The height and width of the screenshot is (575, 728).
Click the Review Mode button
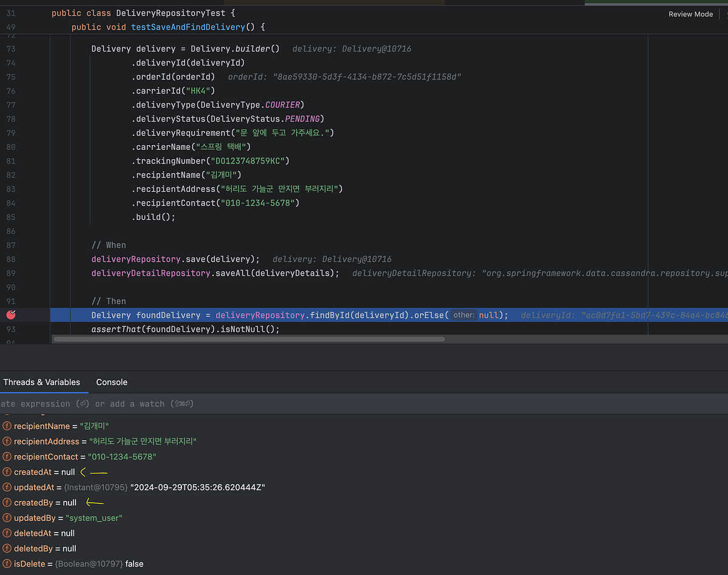[690, 13]
